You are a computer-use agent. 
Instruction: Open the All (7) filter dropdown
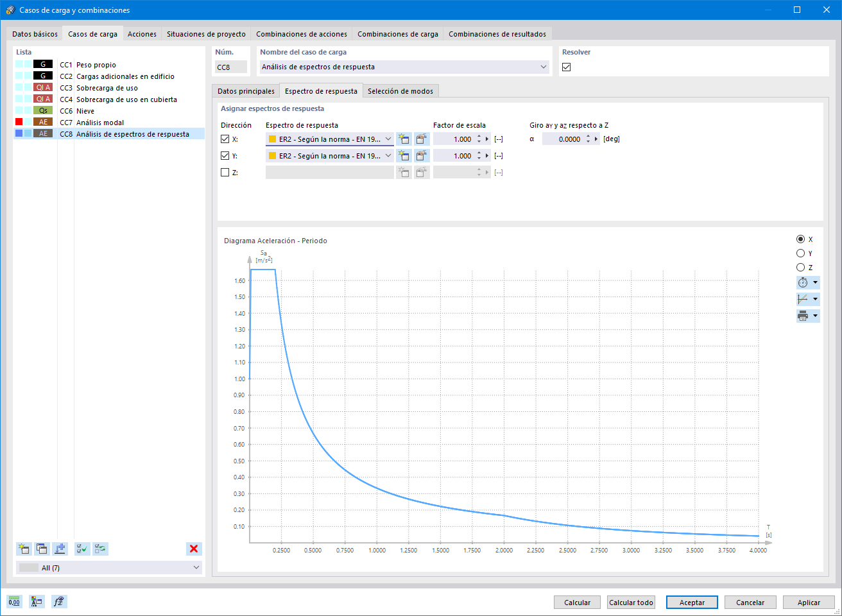pyautogui.click(x=196, y=568)
